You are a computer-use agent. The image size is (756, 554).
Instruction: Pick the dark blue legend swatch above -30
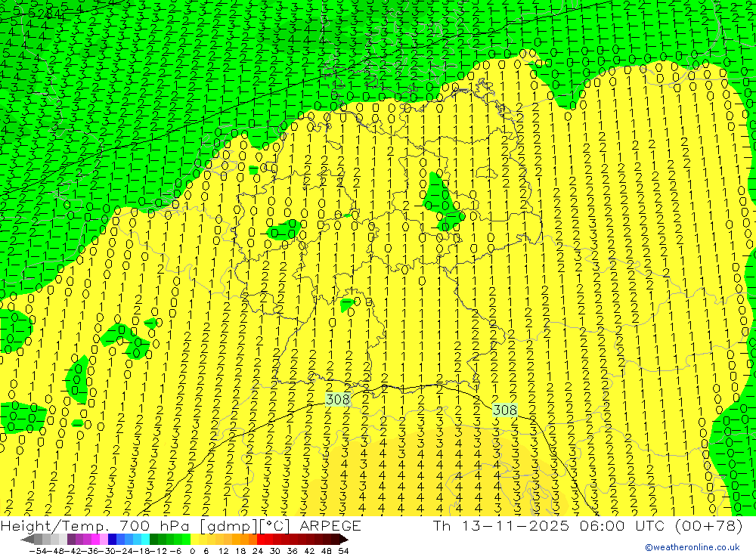pos(112,539)
